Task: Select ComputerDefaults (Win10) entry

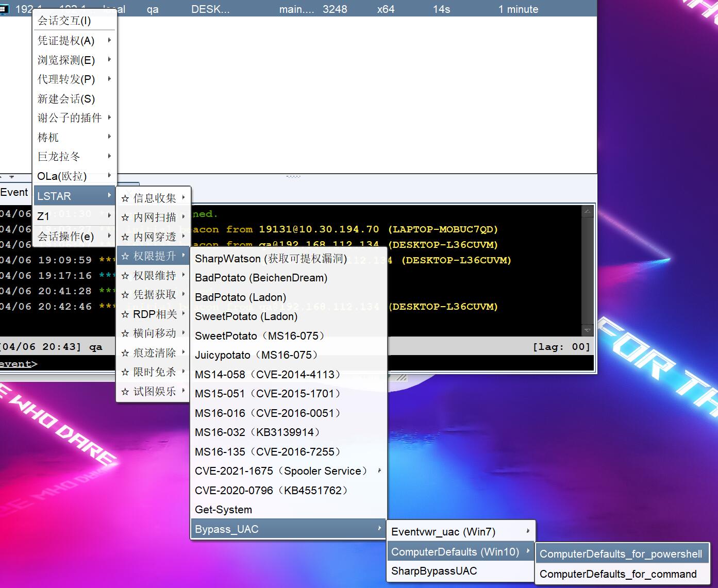Action: coord(461,552)
